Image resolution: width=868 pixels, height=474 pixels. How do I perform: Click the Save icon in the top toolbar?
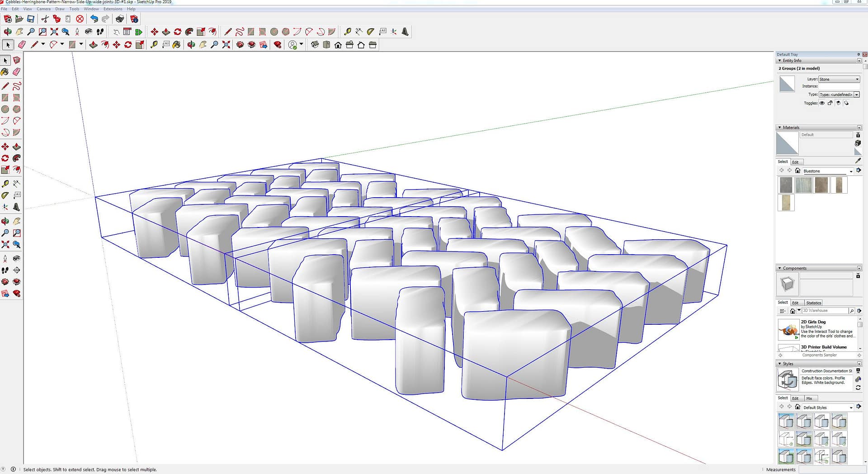[31, 19]
